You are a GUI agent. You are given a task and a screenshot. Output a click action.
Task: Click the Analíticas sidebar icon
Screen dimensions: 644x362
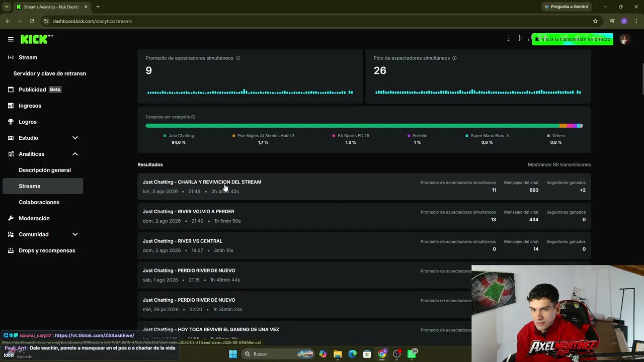pyautogui.click(x=11, y=154)
